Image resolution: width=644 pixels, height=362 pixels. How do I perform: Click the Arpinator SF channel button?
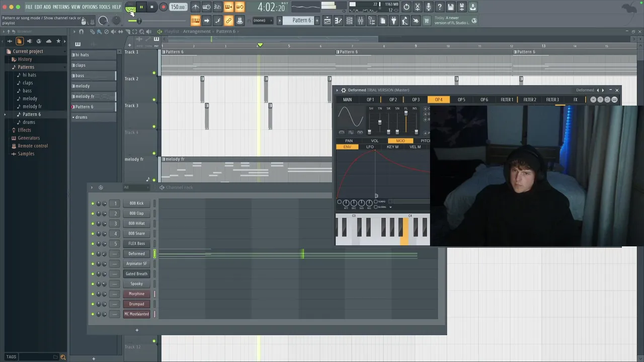pyautogui.click(x=136, y=264)
